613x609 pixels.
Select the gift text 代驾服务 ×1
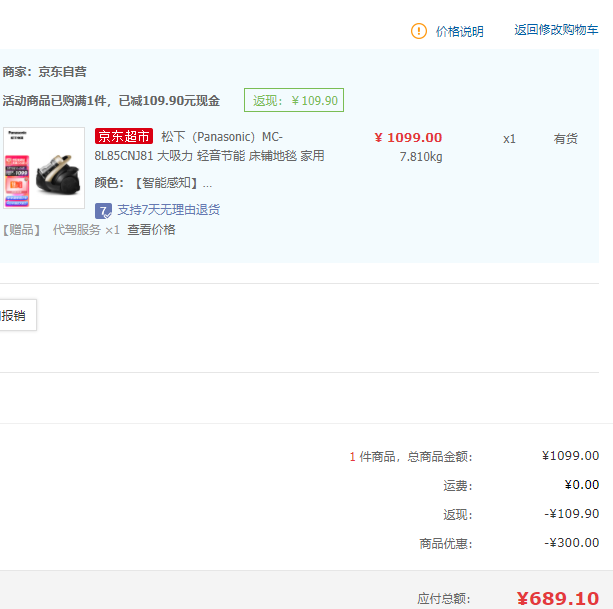[x=86, y=230]
